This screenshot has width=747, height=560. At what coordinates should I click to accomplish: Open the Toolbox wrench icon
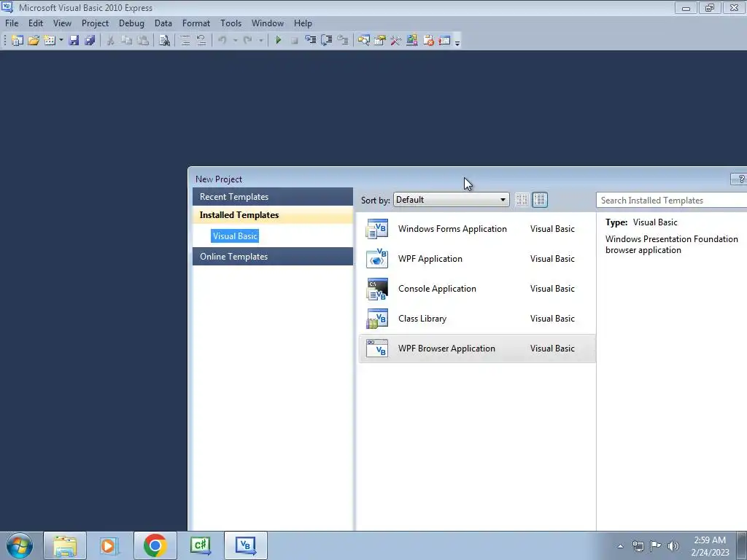[396, 41]
